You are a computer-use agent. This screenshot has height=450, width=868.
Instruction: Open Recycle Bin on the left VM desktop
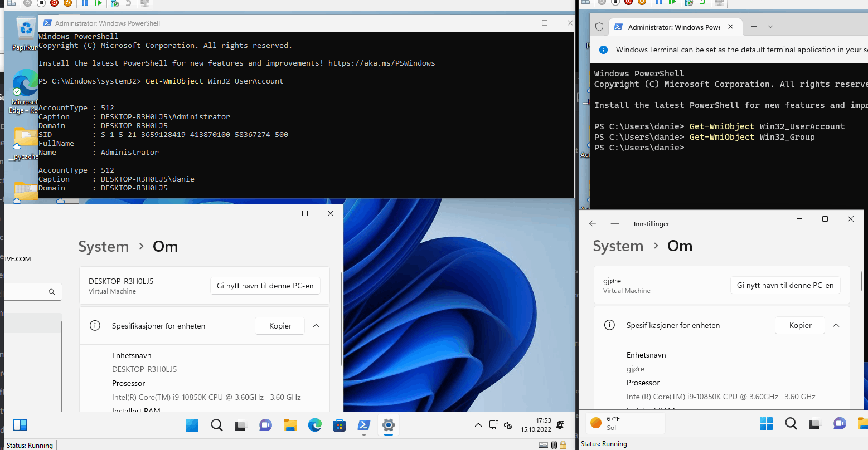pyautogui.click(x=25, y=33)
